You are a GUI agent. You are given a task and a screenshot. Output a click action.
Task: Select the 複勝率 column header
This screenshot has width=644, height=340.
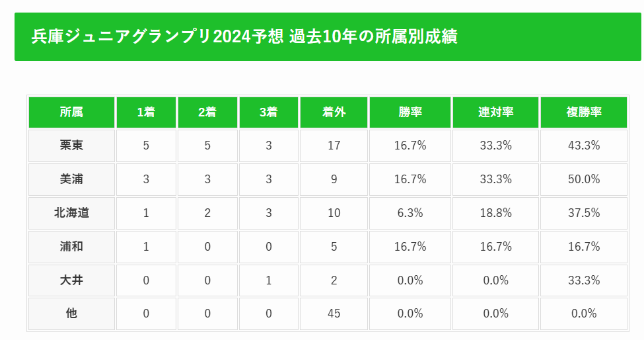pyautogui.click(x=584, y=112)
